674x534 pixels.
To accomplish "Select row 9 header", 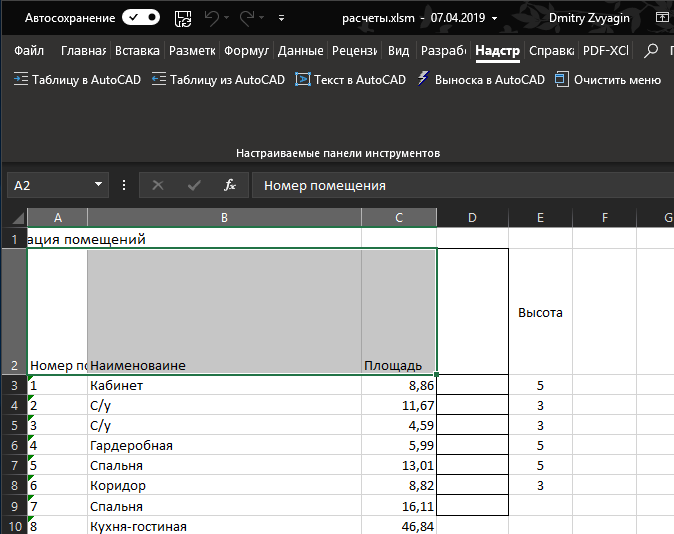I will (x=14, y=506).
